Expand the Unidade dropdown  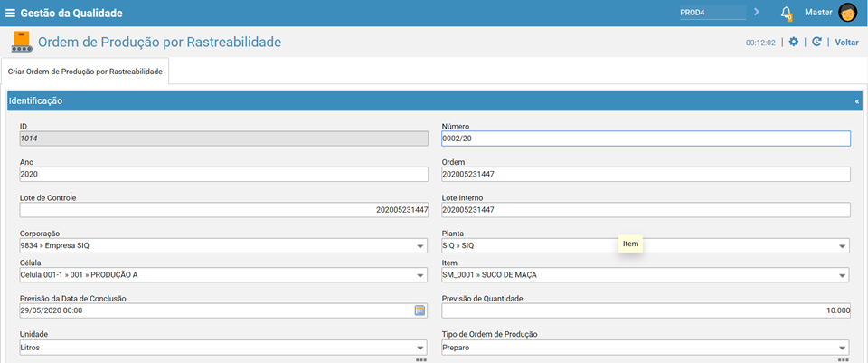click(x=420, y=348)
